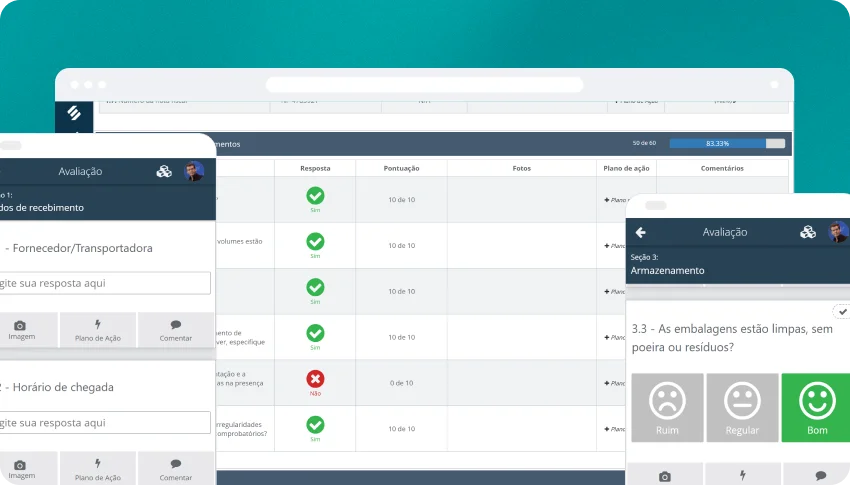Click the red Não response icon

coord(315,379)
